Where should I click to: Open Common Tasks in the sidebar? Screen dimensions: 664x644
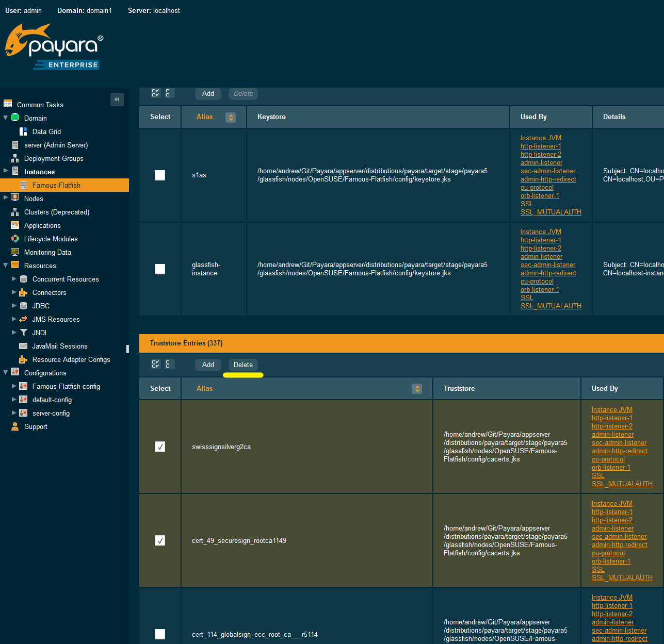pyautogui.click(x=40, y=105)
